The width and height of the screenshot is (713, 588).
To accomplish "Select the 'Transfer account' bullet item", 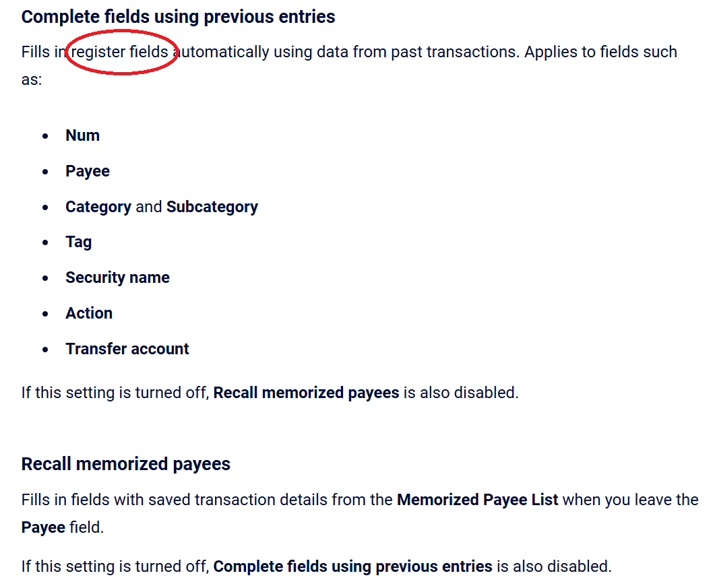I will pos(127,349).
